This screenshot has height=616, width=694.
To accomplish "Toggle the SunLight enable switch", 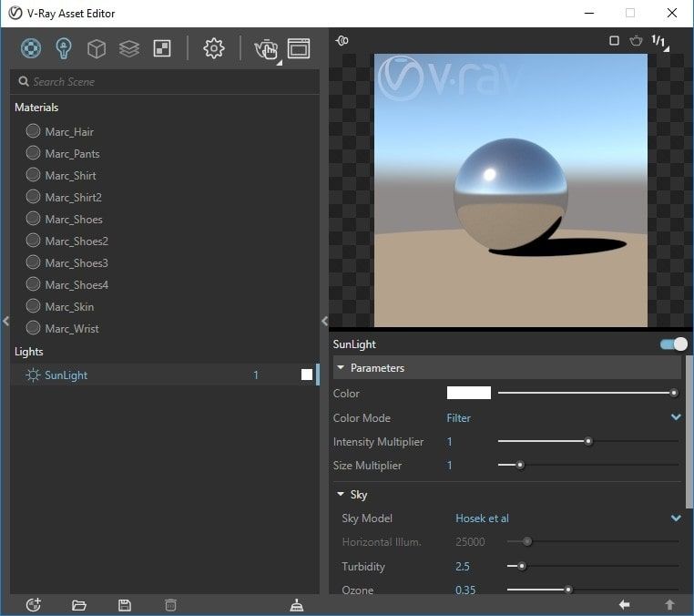I will tap(673, 344).
